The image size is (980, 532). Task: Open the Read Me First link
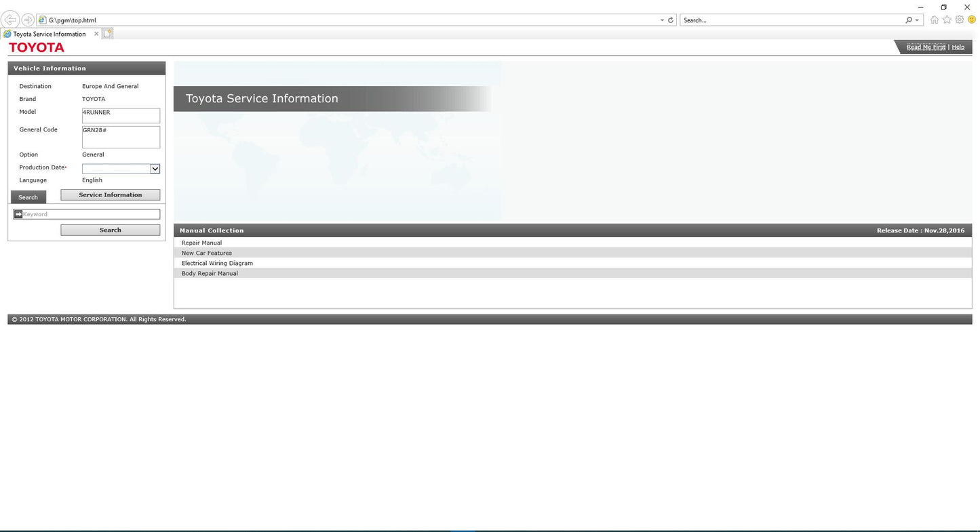(926, 47)
